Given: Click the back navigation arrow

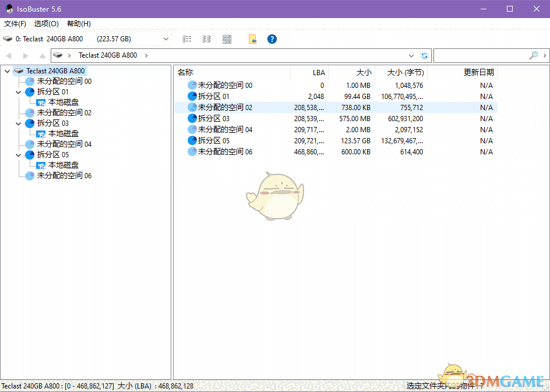Looking at the screenshot, I should click(x=9, y=55).
